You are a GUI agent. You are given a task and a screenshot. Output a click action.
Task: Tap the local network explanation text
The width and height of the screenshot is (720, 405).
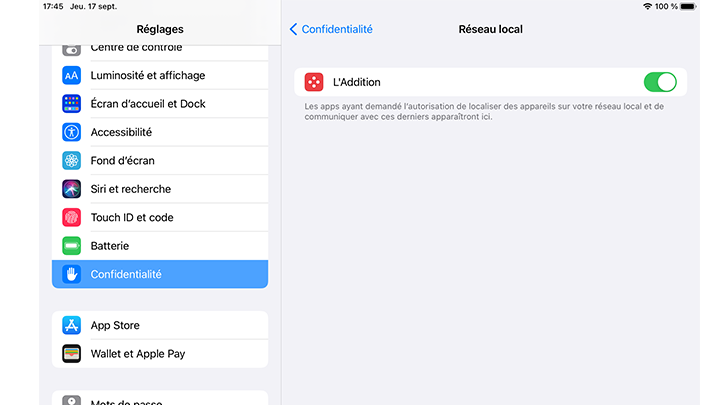pos(484,112)
